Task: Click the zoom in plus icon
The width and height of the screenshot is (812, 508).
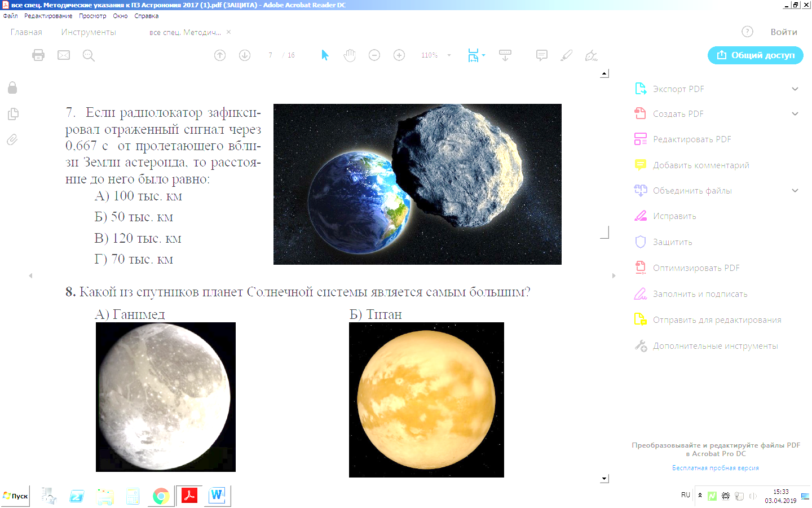Action: point(399,55)
